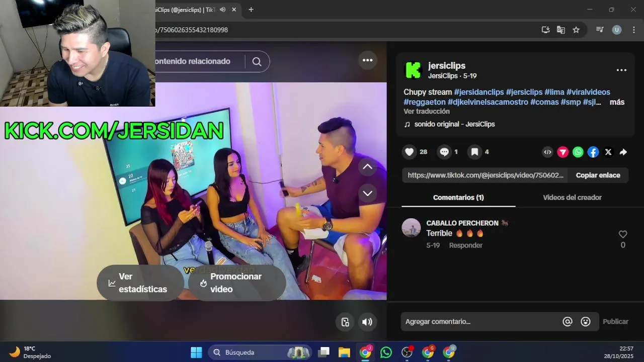Open hashtag #jersidanclips
The image size is (644, 362).
tap(479, 92)
